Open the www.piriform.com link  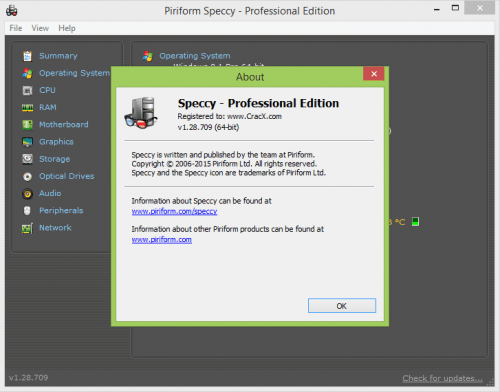(162, 240)
